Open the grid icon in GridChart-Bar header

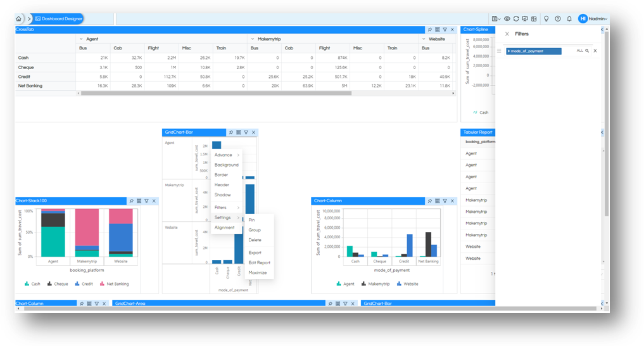point(239,132)
